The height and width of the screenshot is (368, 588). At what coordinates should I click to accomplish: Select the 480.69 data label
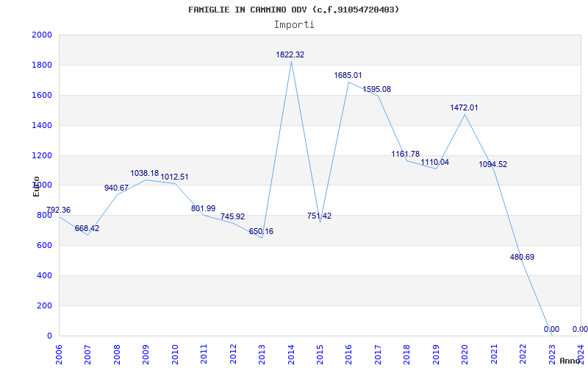[x=522, y=257]
